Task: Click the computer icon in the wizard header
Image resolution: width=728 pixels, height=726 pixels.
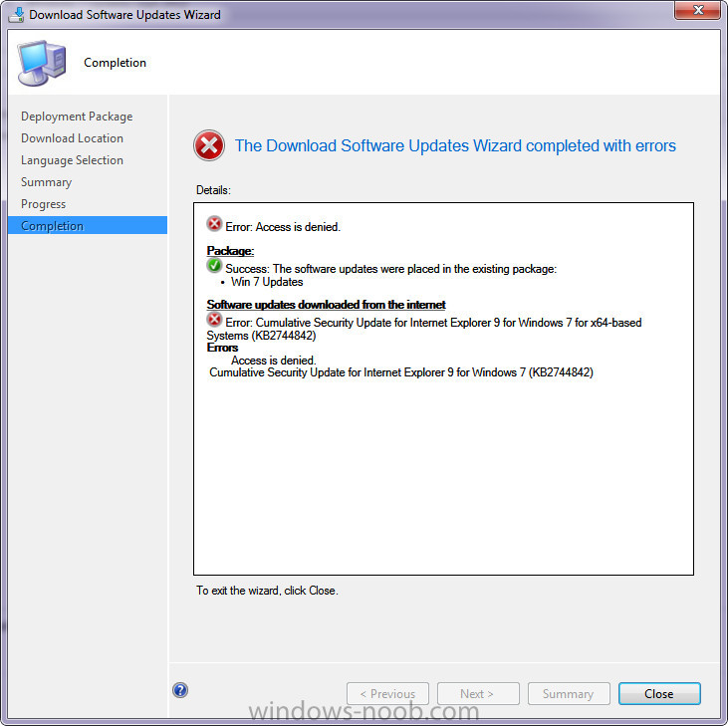Action: [x=42, y=63]
